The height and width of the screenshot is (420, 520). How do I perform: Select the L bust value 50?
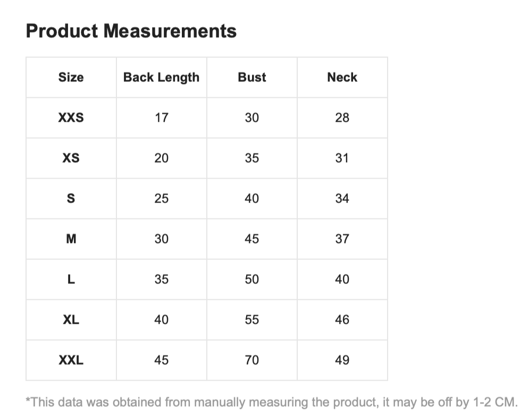(x=251, y=279)
